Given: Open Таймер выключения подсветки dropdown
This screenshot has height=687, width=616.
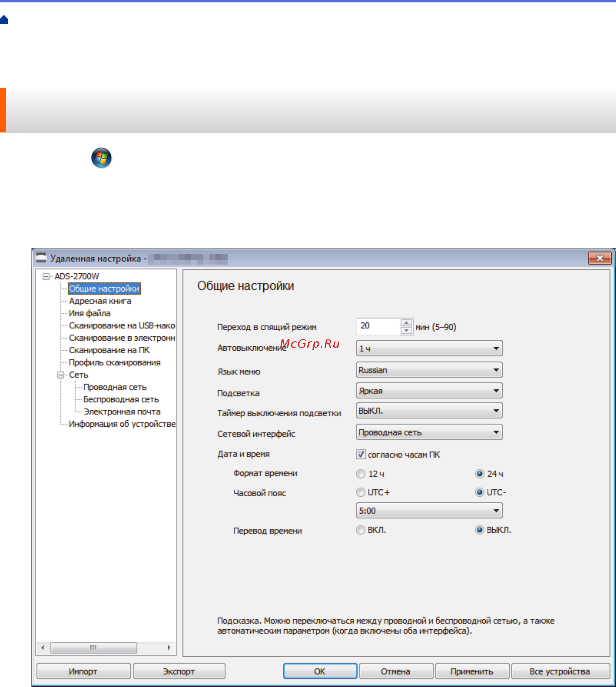Looking at the screenshot, I should pos(429,411).
